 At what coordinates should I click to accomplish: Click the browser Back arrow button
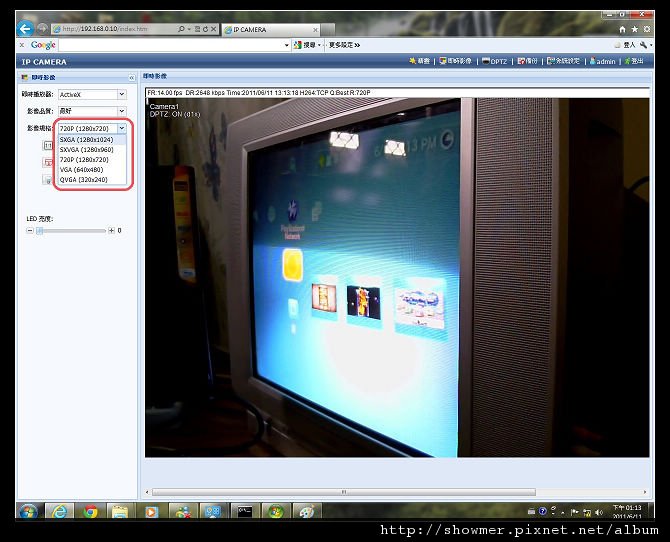(x=25, y=29)
